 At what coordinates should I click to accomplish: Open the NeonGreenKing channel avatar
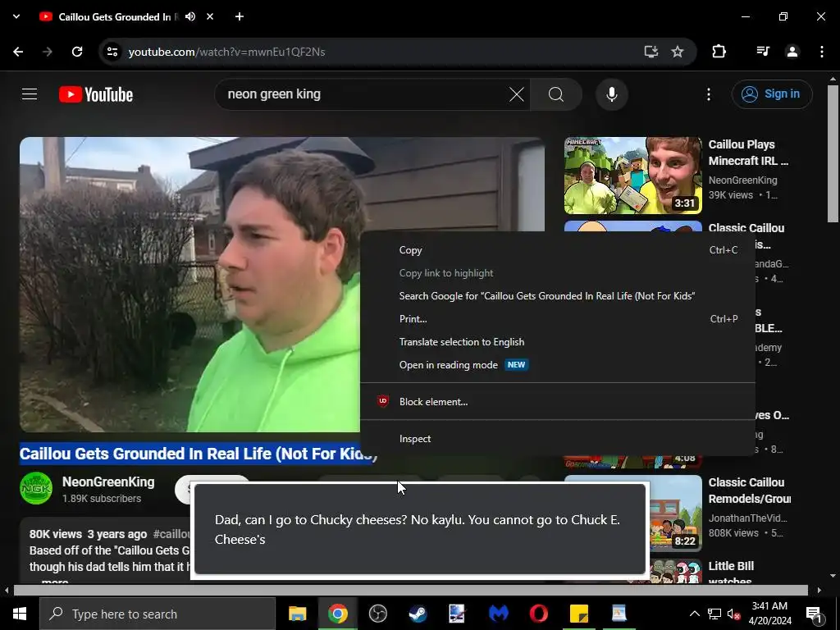coord(36,488)
